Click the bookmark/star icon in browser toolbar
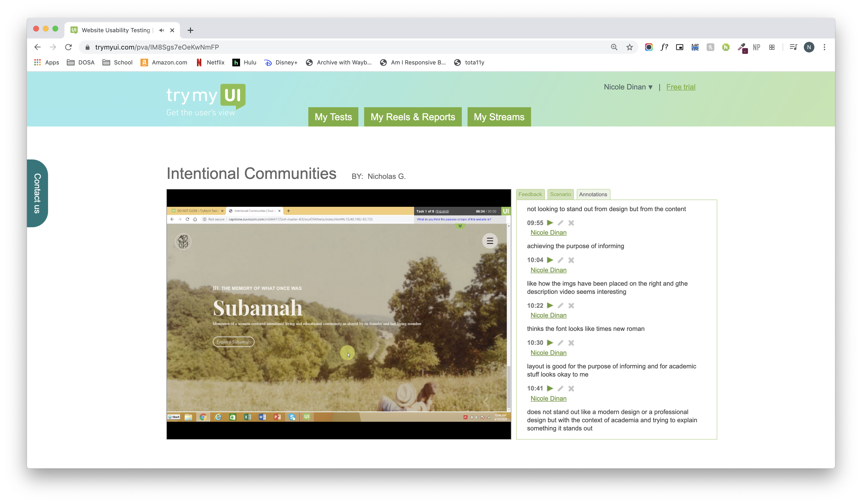The width and height of the screenshot is (862, 504). pos(630,47)
